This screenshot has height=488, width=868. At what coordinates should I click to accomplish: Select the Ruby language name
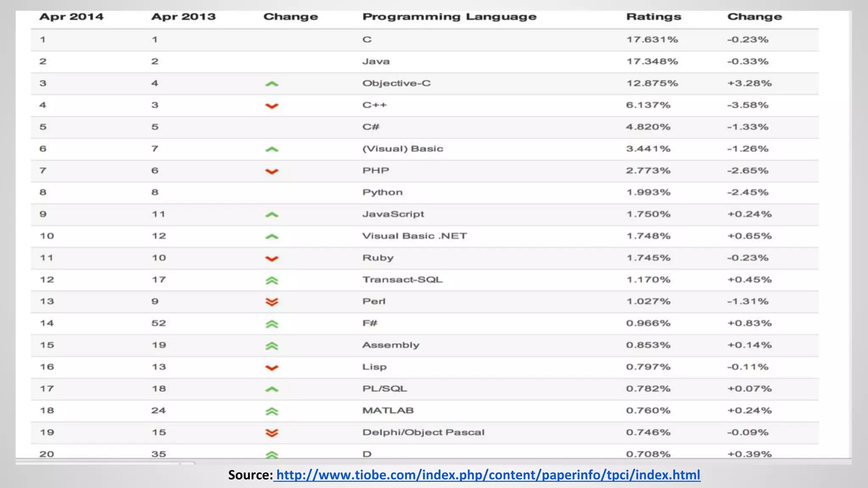[x=378, y=258]
